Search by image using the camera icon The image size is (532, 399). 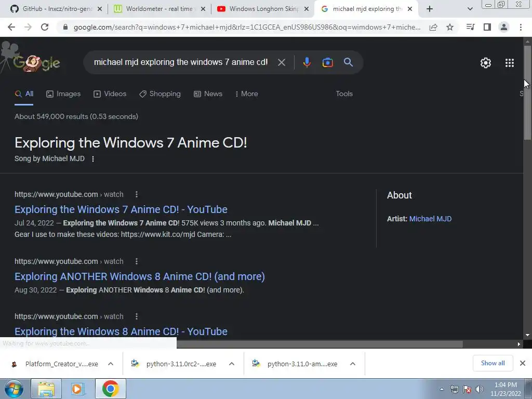[x=327, y=62]
